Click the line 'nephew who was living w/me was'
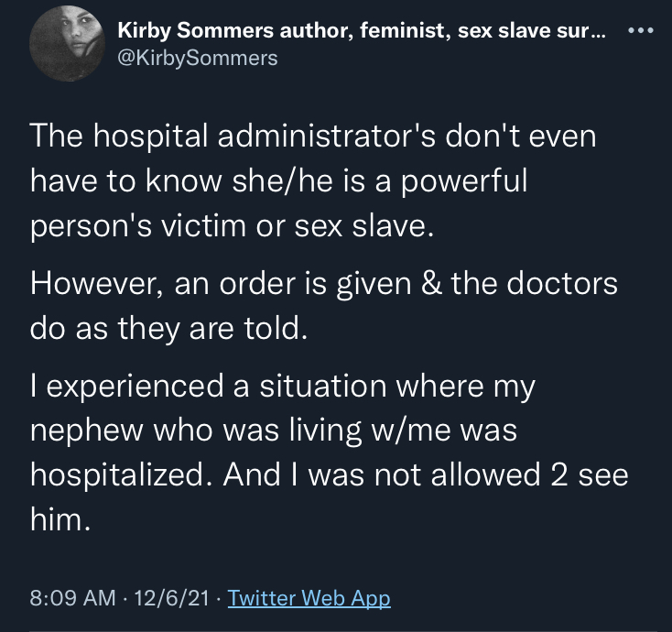This screenshot has width=672, height=632. pyautogui.click(x=274, y=430)
